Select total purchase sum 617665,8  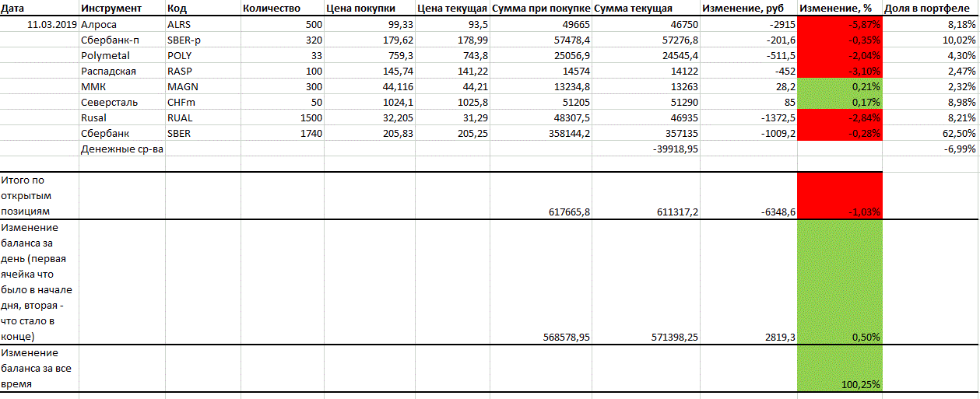pos(541,195)
